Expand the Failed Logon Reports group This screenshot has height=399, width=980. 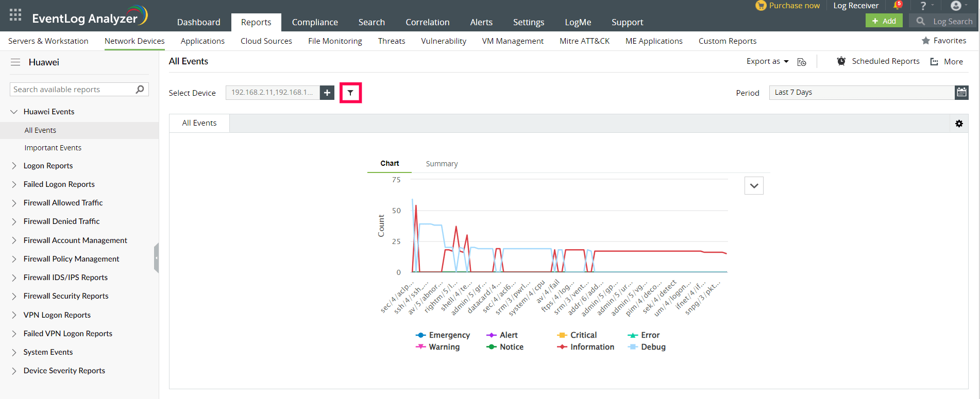(x=14, y=184)
